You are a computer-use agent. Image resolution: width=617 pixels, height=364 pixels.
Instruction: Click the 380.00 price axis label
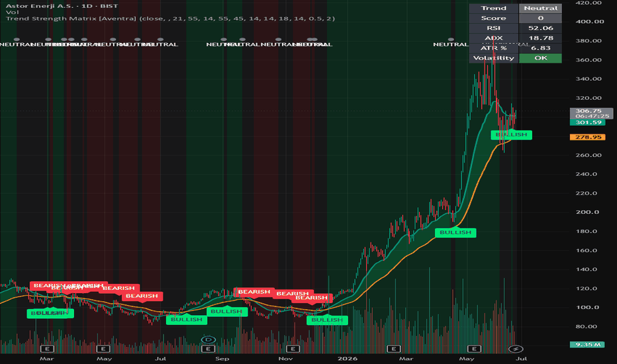click(x=588, y=40)
